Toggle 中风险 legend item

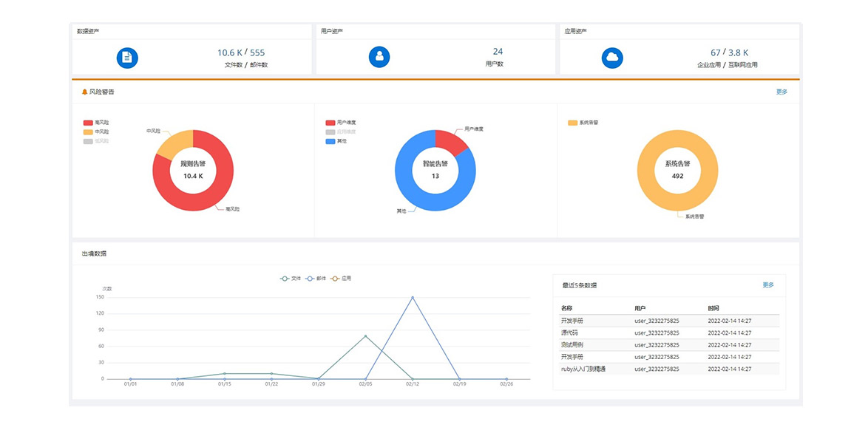point(96,132)
